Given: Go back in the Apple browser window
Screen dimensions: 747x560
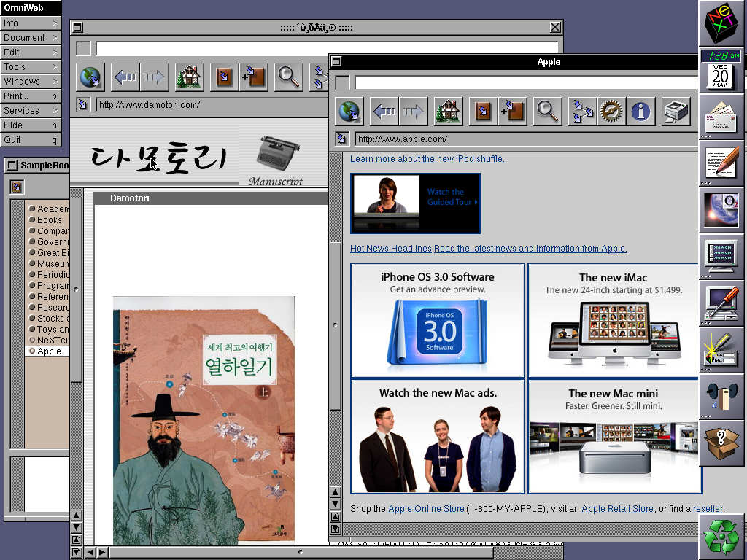Looking at the screenshot, I should point(384,112).
